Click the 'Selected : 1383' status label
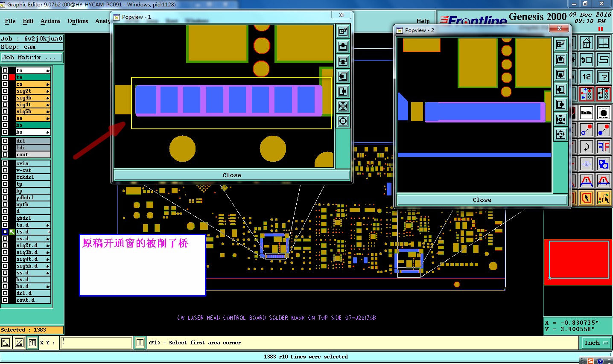Screen dimensions: 613x364 click(32, 330)
